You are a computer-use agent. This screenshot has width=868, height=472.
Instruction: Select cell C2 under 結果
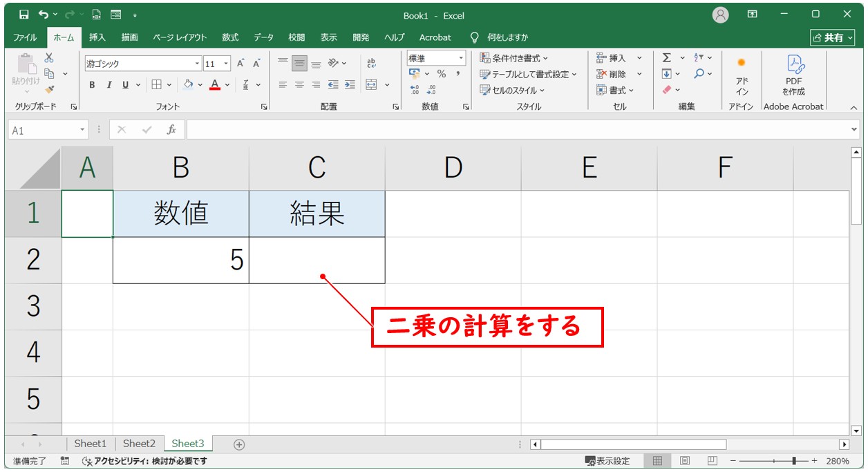coord(317,261)
